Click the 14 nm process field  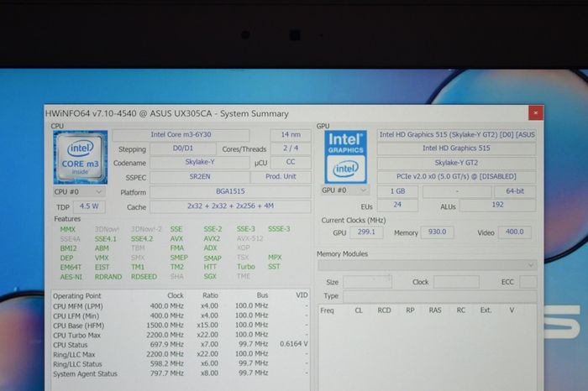[x=291, y=135]
